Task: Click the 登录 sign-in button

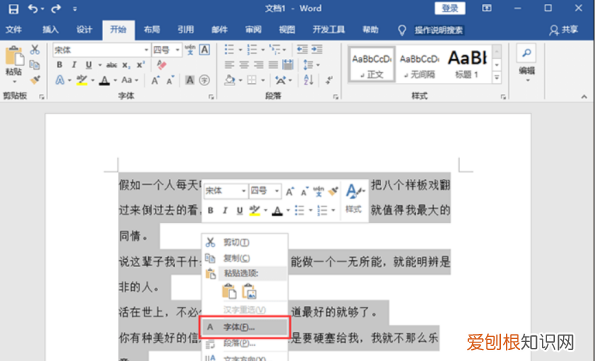Action: pos(450,8)
